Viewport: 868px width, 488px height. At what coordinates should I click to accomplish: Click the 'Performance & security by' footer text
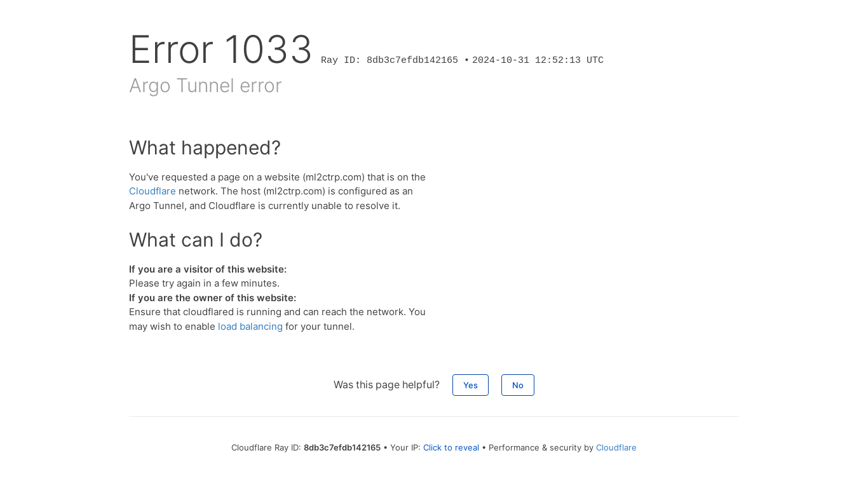click(541, 448)
